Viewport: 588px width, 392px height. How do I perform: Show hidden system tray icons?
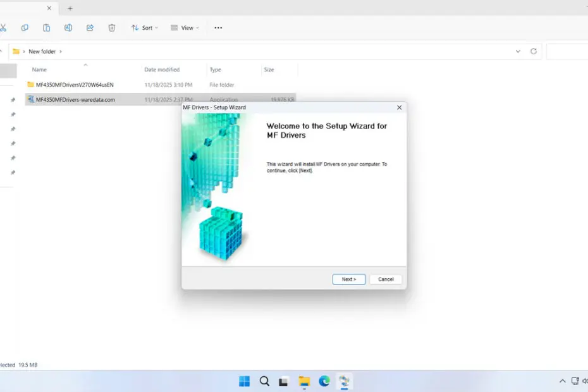click(563, 381)
